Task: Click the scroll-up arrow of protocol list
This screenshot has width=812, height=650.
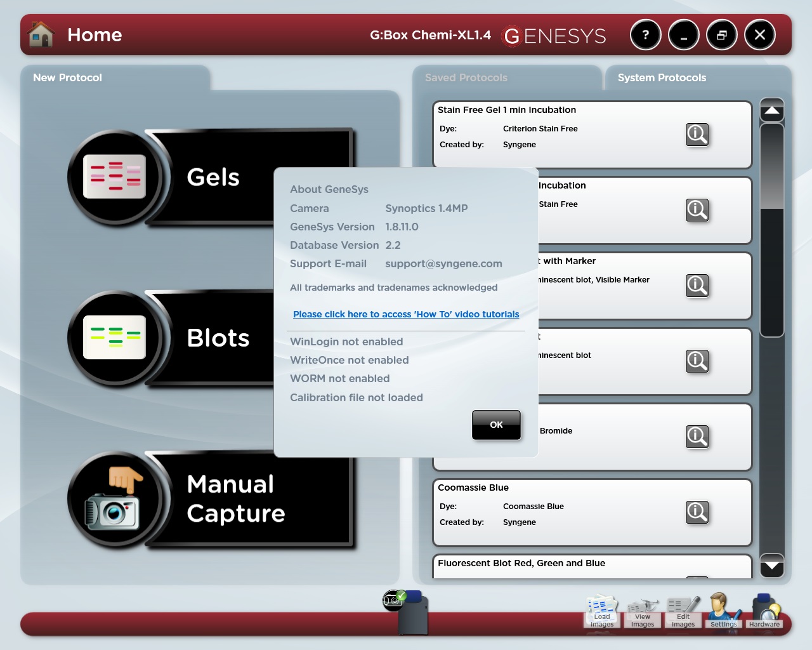Action: 772,110
